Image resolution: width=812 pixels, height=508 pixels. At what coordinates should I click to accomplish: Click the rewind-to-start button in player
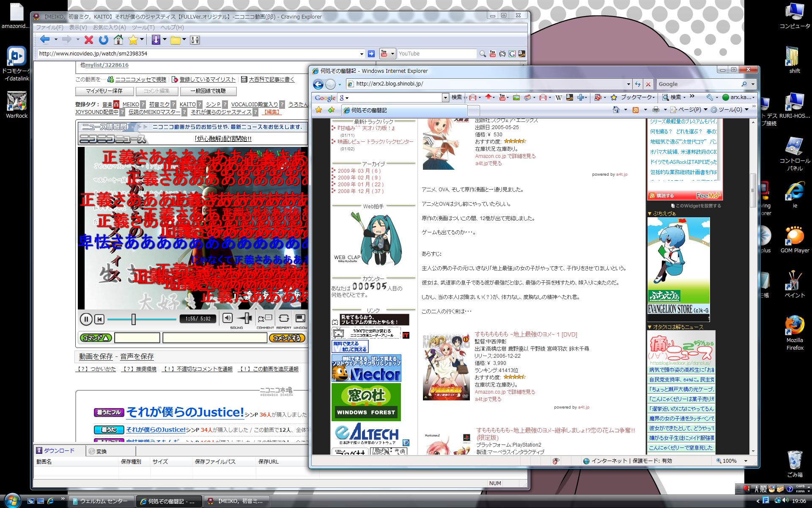click(99, 319)
